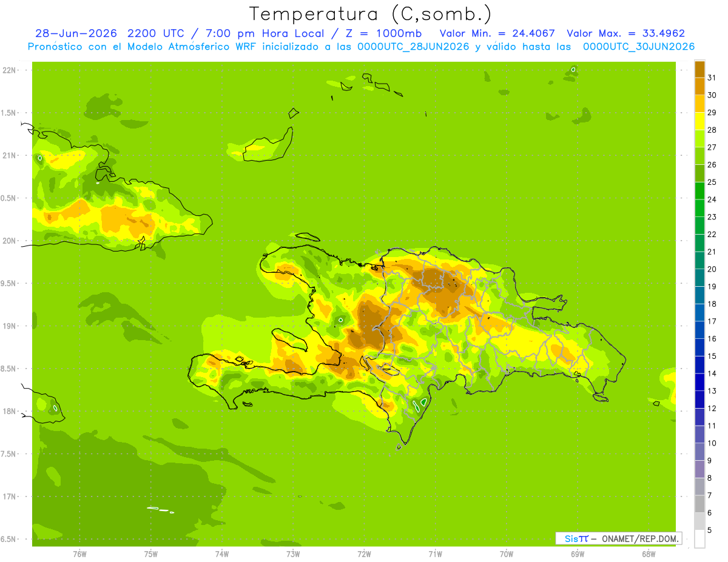The image size is (728, 562).
Task: Click the "70W" longitude label
Action: click(x=507, y=555)
